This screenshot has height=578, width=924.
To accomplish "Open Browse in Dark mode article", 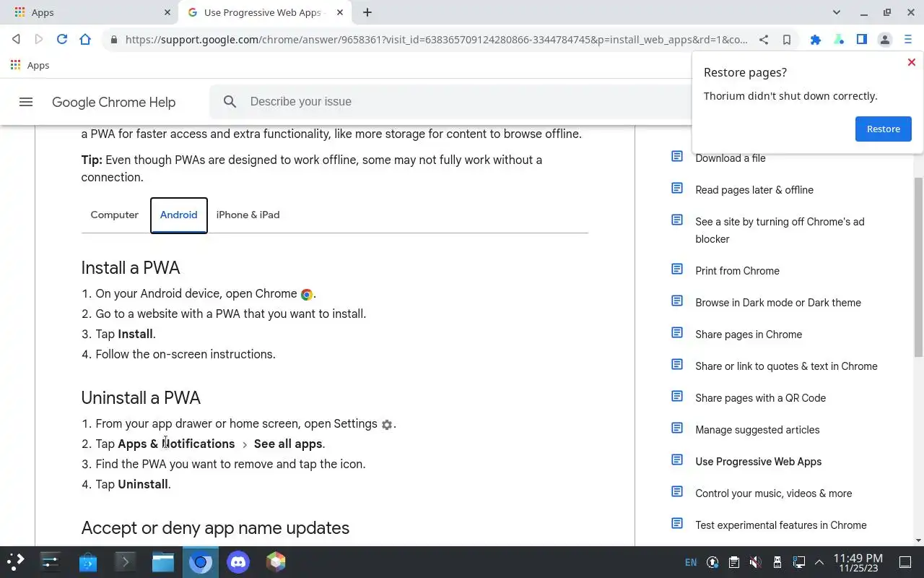I will coord(778,303).
